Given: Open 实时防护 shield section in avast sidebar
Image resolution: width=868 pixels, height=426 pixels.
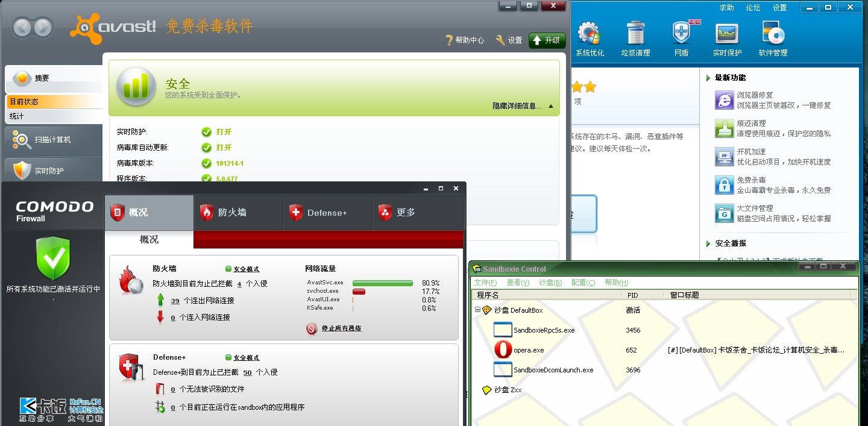Looking at the screenshot, I should (x=54, y=171).
